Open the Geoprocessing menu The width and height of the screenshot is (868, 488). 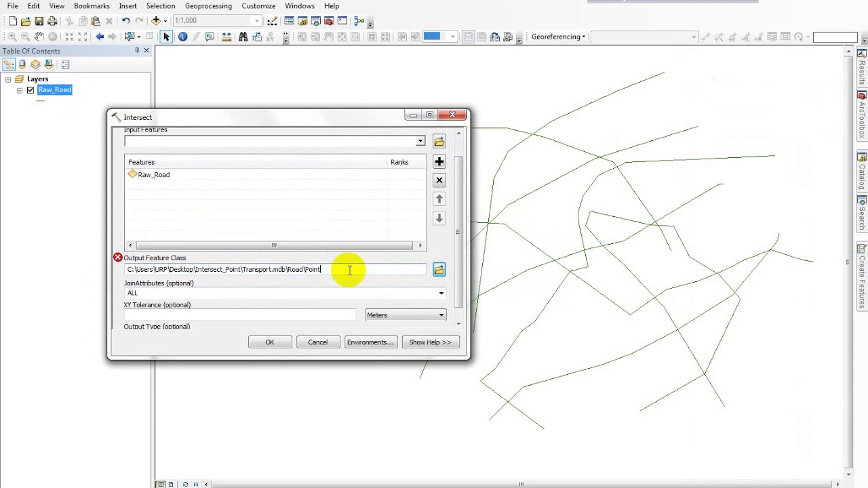(x=208, y=6)
